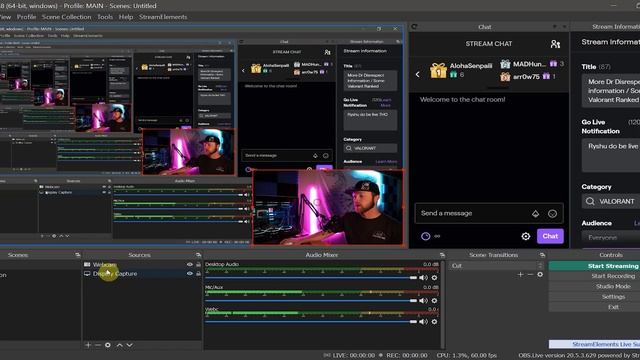640x360 pixels.
Task: Open Desktop Audio gear settings
Action: [x=434, y=278]
